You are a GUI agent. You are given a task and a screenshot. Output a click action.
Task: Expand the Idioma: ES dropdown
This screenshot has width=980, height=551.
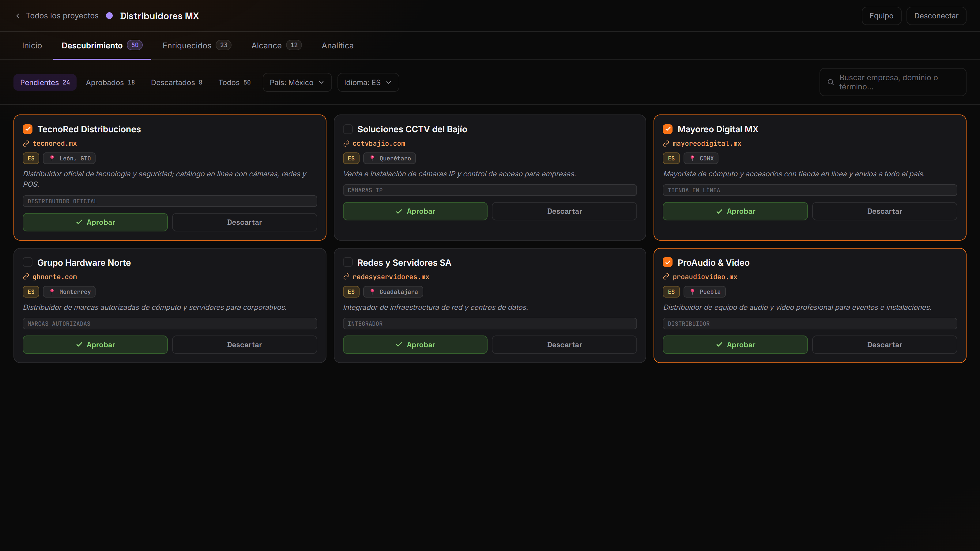(368, 83)
